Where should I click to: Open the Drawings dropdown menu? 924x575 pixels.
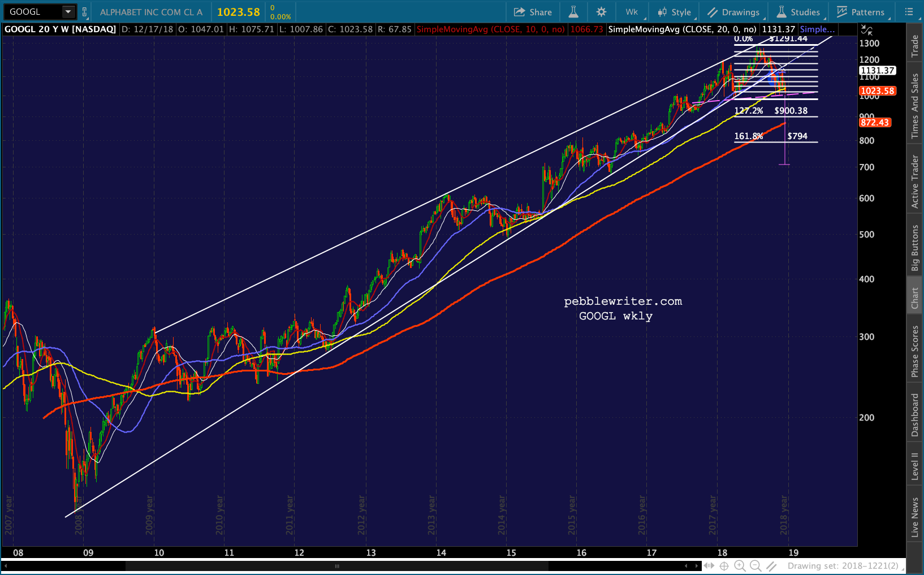[733, 12]
